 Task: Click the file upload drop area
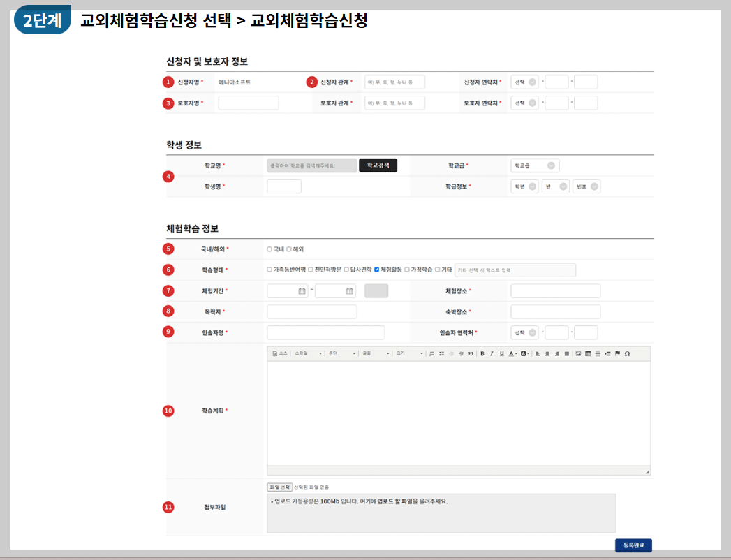(x=441, y=513)
